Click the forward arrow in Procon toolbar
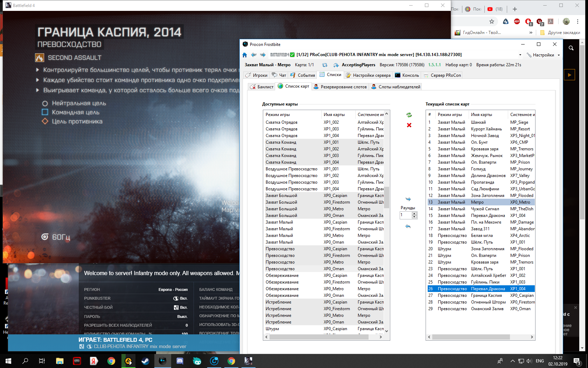Image resolution: width=588 pixels, height=368 pixels. click(x=263, y=55)
